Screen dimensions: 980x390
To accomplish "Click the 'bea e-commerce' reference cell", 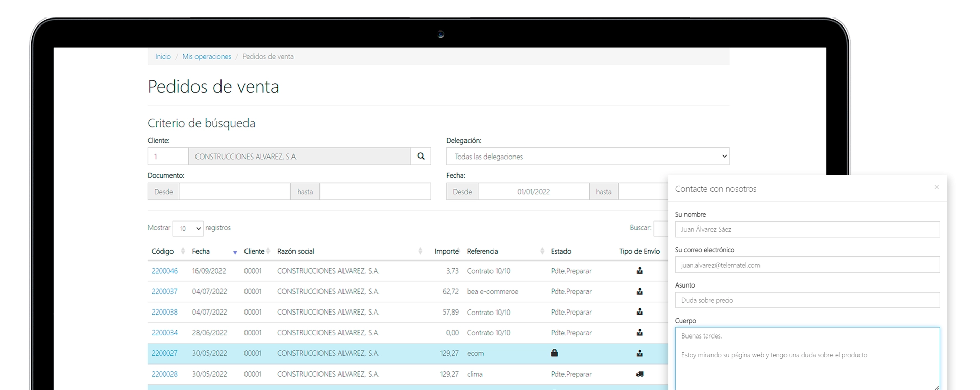I will point(492,291).
